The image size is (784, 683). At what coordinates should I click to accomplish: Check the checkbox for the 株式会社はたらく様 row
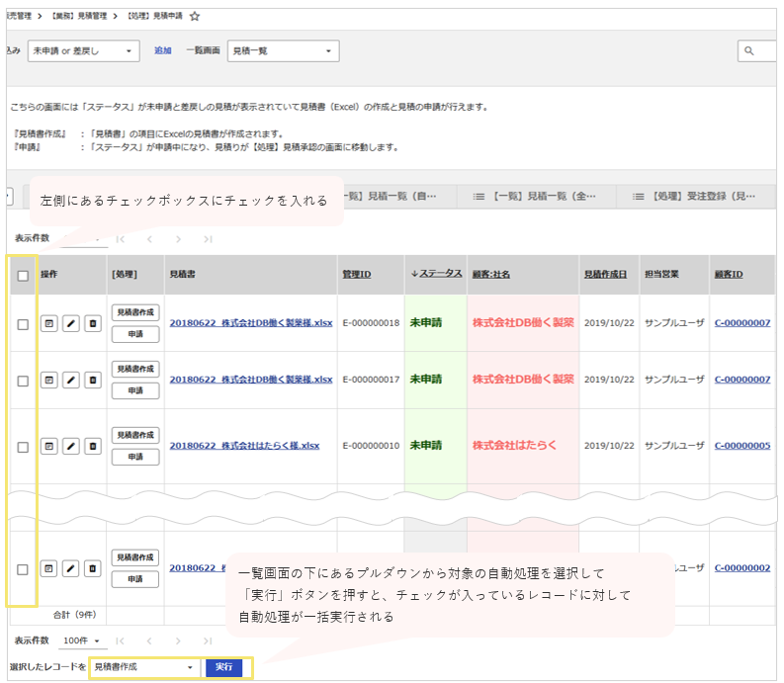23,447
